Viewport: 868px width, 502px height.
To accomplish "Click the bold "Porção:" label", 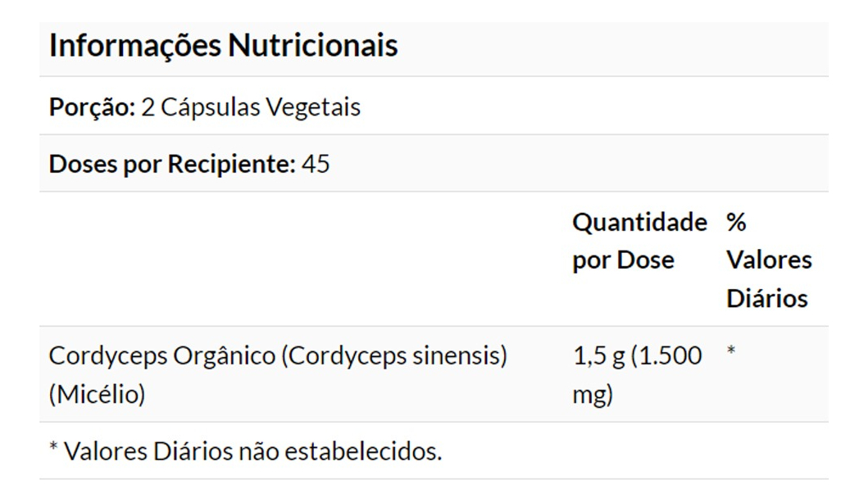I will [92, 107].
